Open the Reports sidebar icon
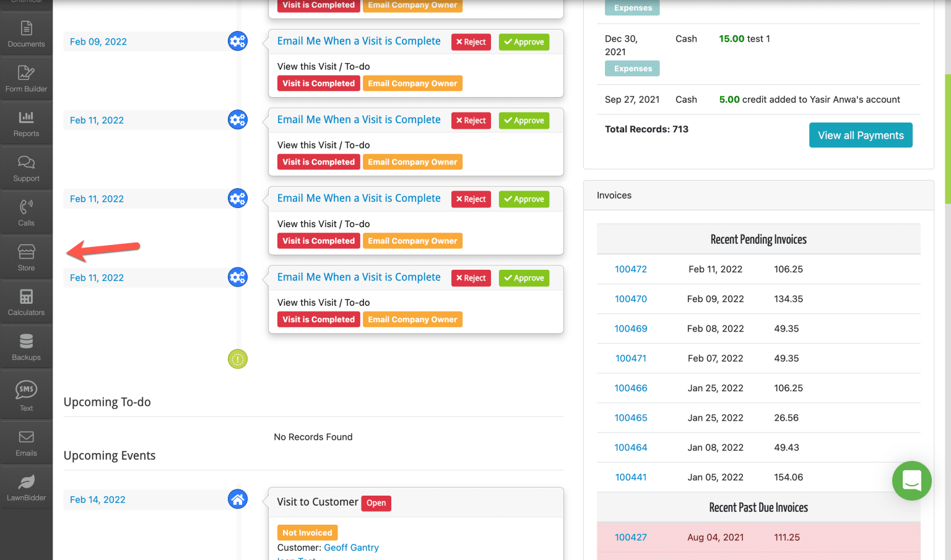 point(26,124)
